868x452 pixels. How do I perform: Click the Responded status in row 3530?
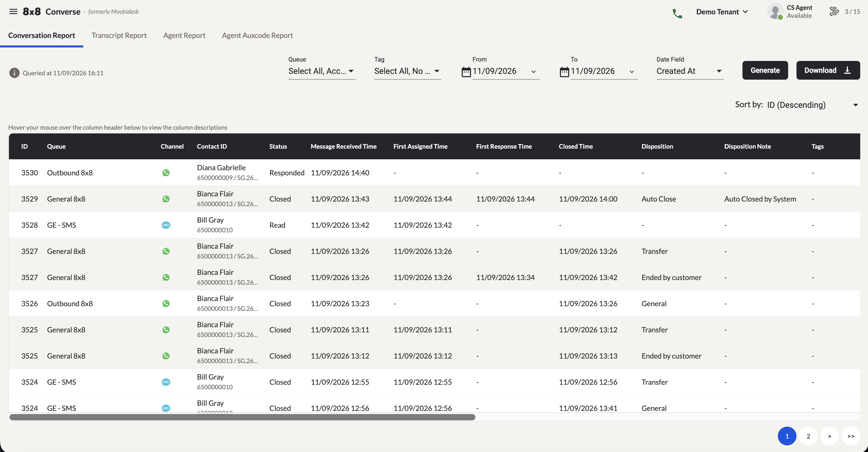pyautogui.click(x=287, y=173)
